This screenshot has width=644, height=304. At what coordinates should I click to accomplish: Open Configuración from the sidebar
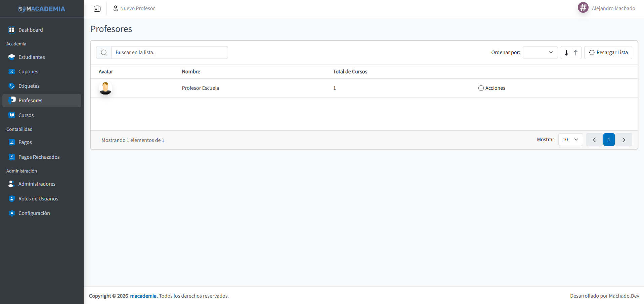click(34, 213)
